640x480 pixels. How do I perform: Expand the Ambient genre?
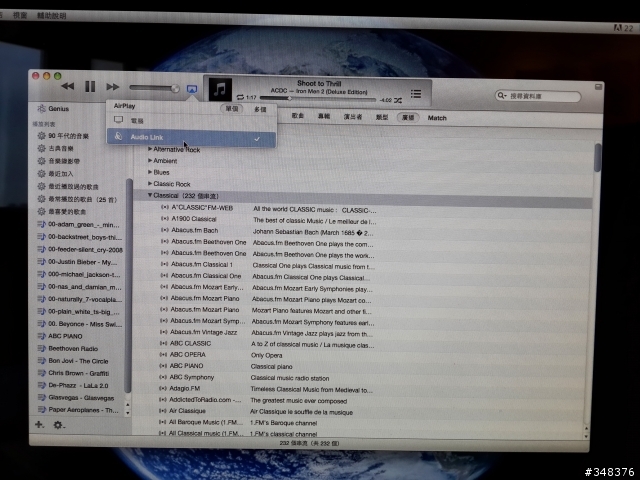click(150, 160)
